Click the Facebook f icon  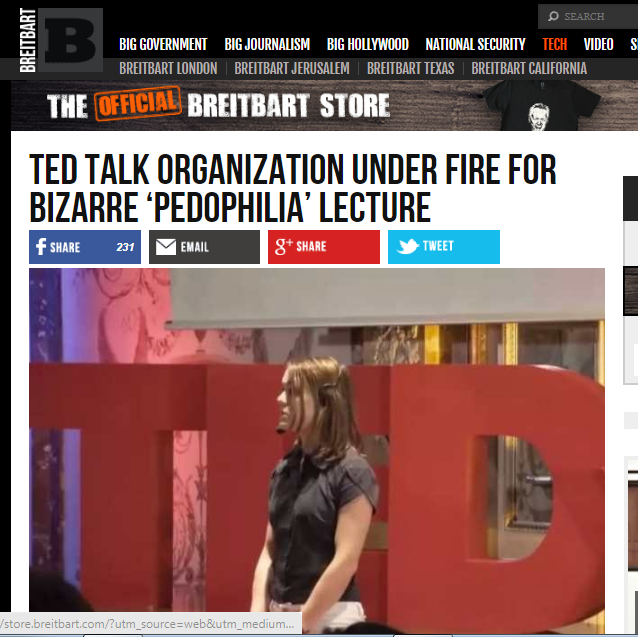[x=41, y=247]
